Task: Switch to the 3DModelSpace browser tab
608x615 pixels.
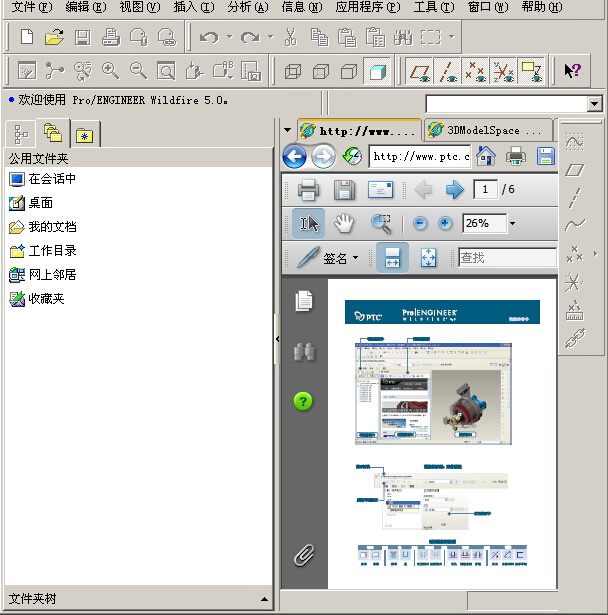Action: 488,130
